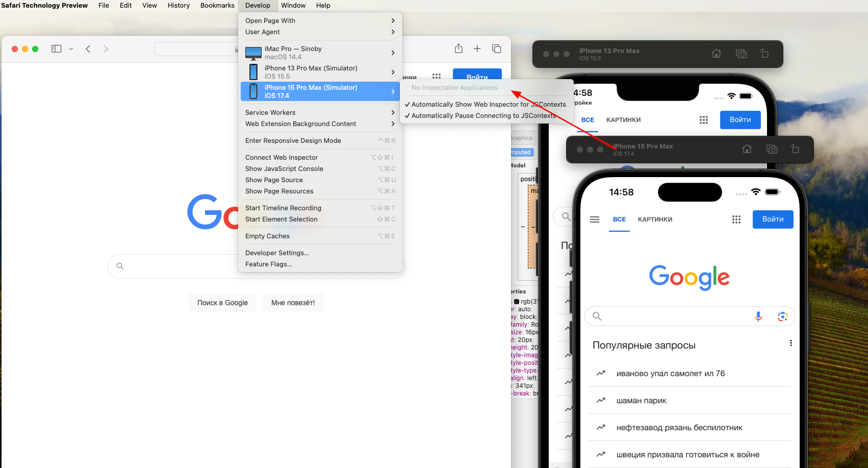Go forward with Safari's forward arrow

106,49
